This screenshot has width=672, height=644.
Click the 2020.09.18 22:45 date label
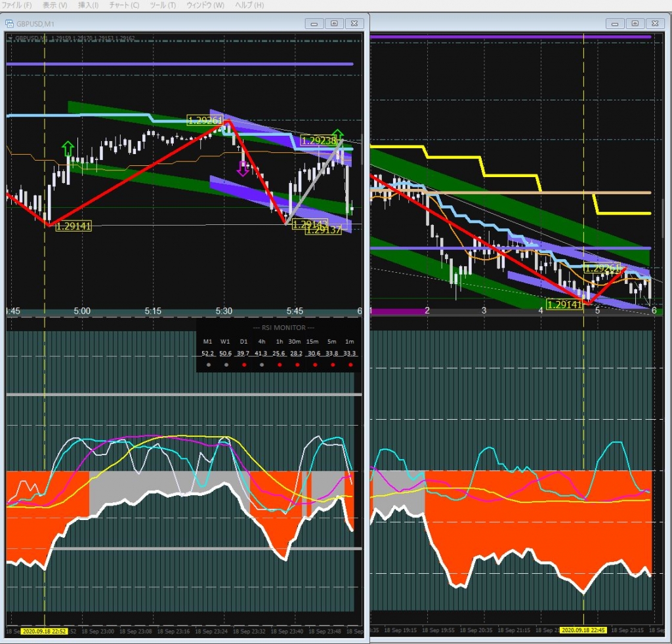pos(583,630)
